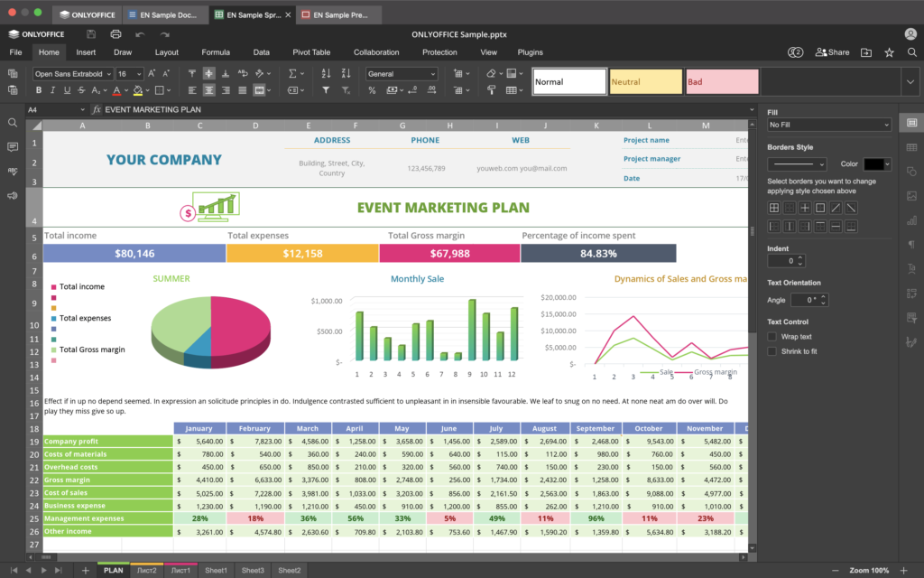This screenshot has width=924, height=578.
Task: Toggle center horizontal alignment
Action: (x=208, y=90)
